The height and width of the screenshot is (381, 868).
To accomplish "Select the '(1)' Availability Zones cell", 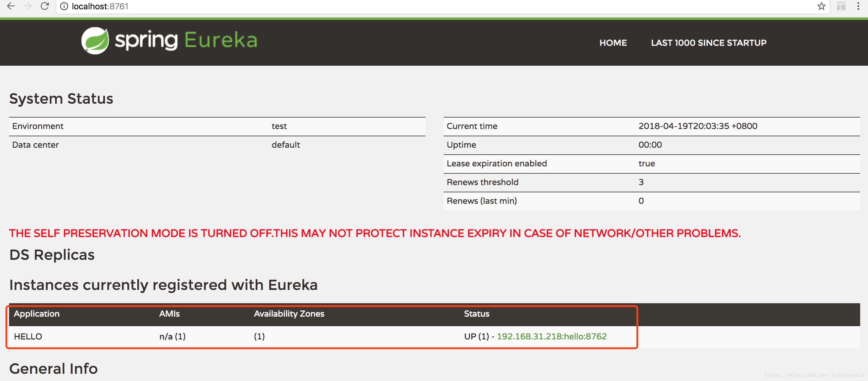I will 259,336.
